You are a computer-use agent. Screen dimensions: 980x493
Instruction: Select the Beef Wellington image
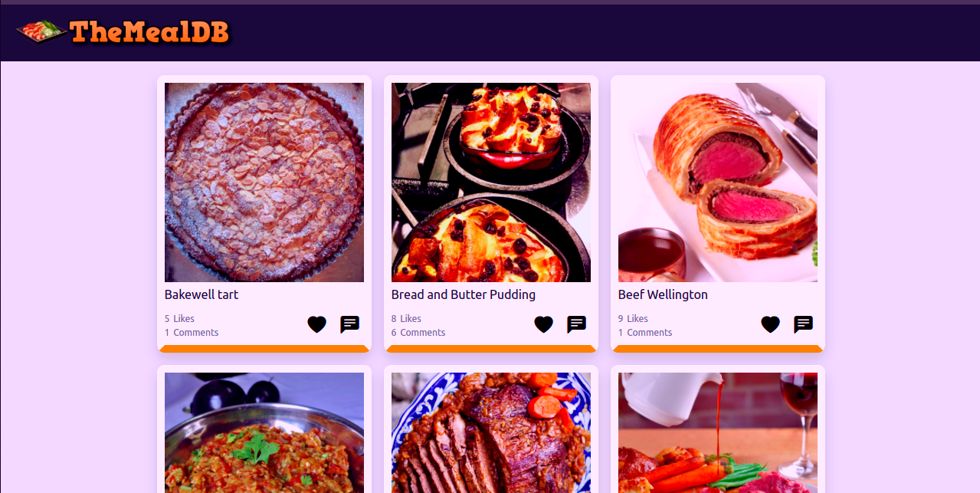click(x=718, y=182)
